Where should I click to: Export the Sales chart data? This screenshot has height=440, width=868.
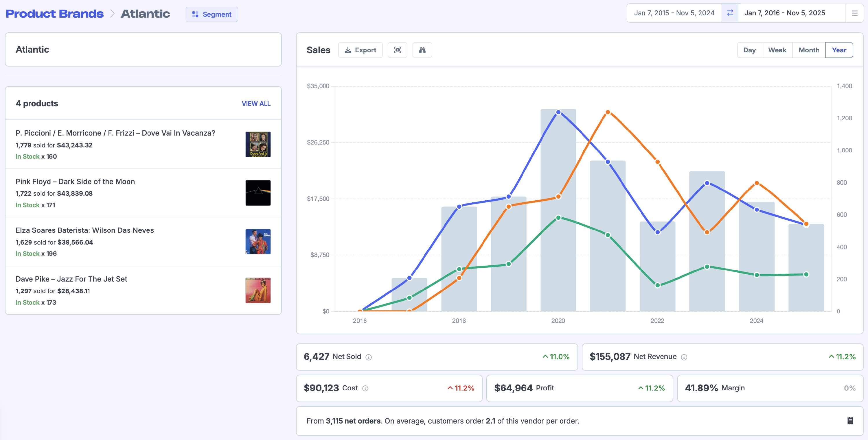pyautogui.click(x=360, y=50)
